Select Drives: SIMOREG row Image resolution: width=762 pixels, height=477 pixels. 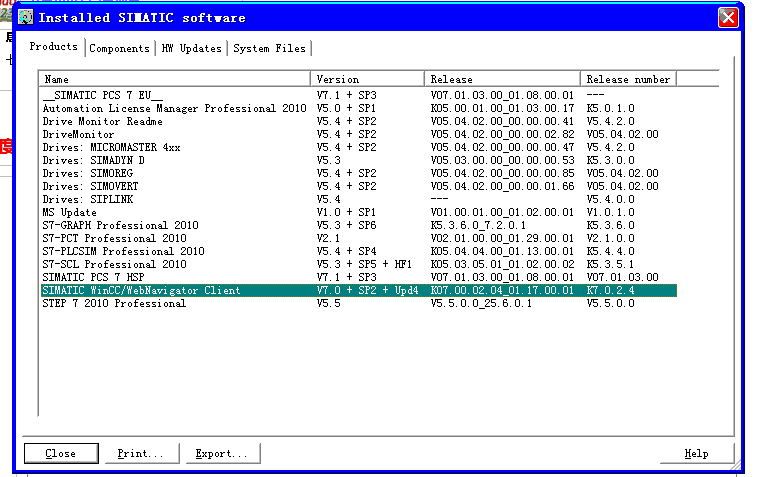coord(359,173)
